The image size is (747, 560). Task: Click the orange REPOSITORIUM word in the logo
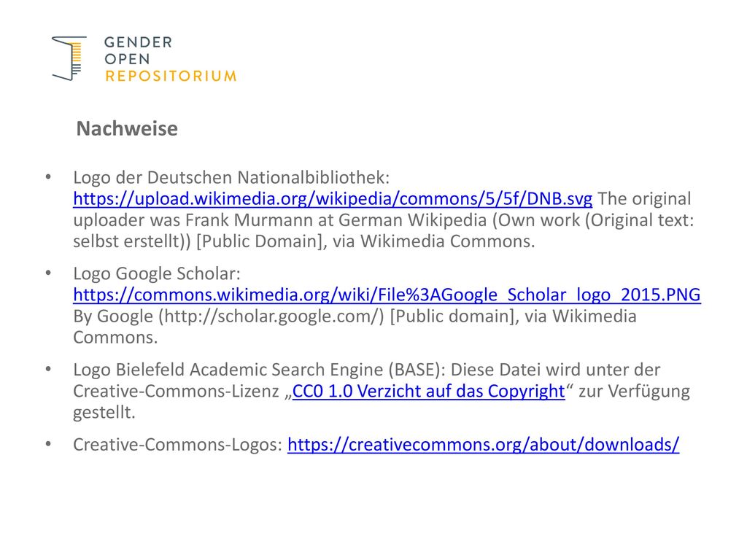coord(171,76)
